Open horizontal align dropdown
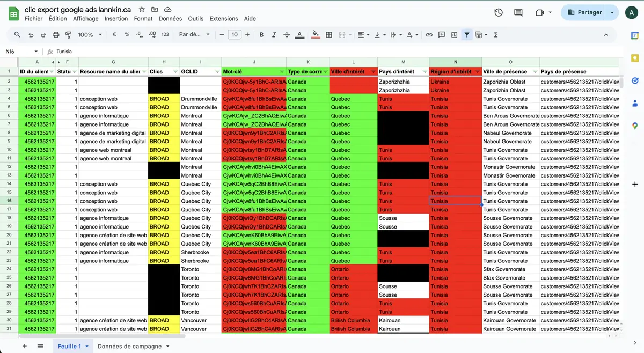The width and height of the screenshot is (644, 353). coord(363,35)
